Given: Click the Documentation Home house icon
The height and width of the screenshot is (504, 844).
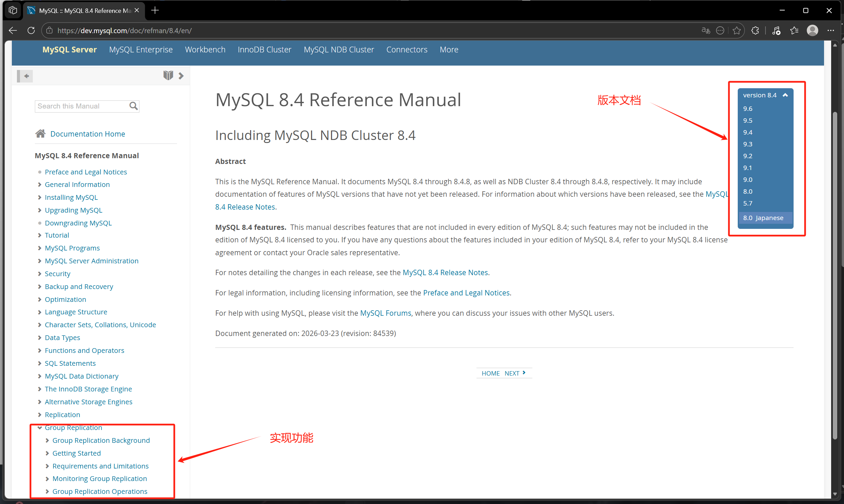Looking at the screenshot, I should click(41, 134).
